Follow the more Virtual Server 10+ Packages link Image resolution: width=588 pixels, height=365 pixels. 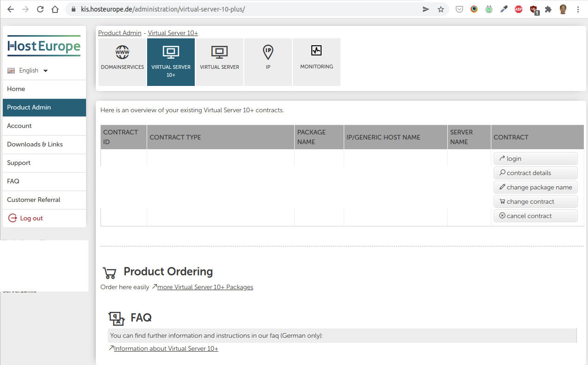[x=205, y=287]
